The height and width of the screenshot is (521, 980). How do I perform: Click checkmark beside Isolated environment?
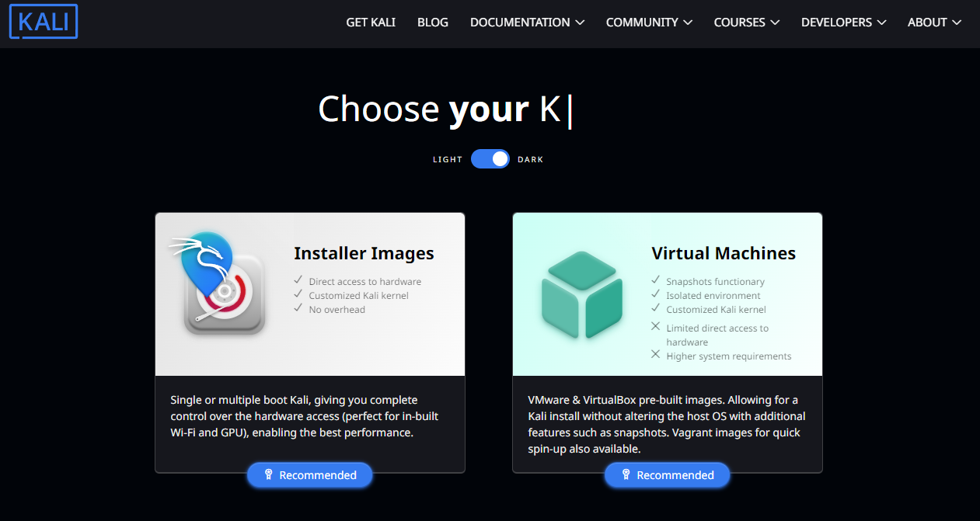[x=655, y=294]
